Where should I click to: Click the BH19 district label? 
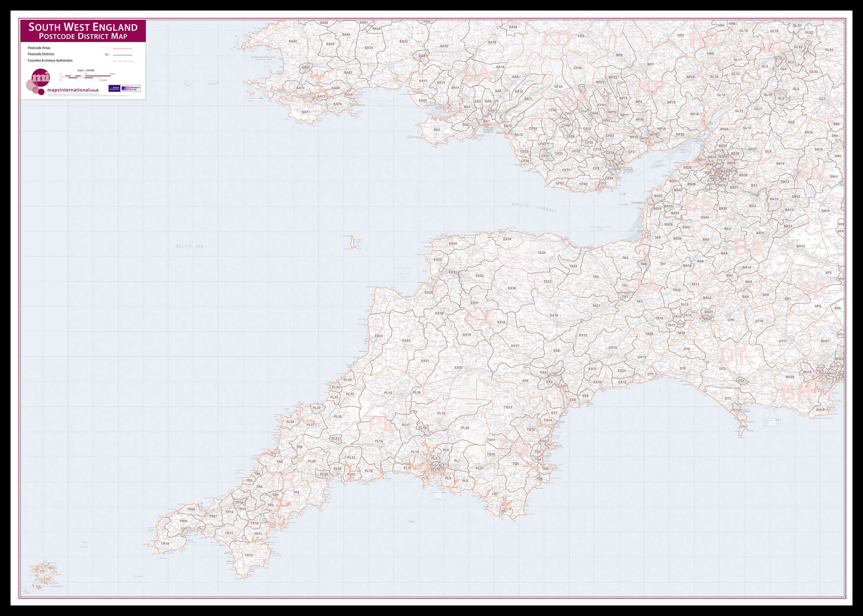820,410
